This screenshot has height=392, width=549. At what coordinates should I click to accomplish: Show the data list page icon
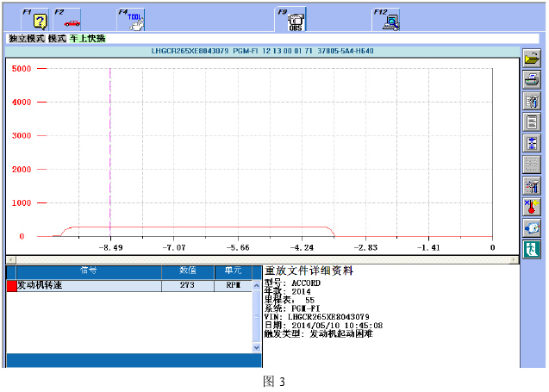pos(532,122)
